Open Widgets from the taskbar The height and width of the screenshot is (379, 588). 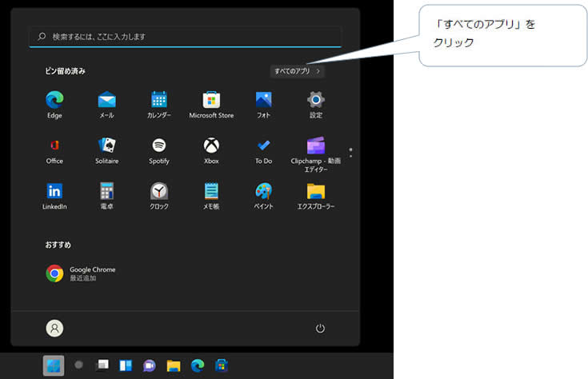pos(126,365)
